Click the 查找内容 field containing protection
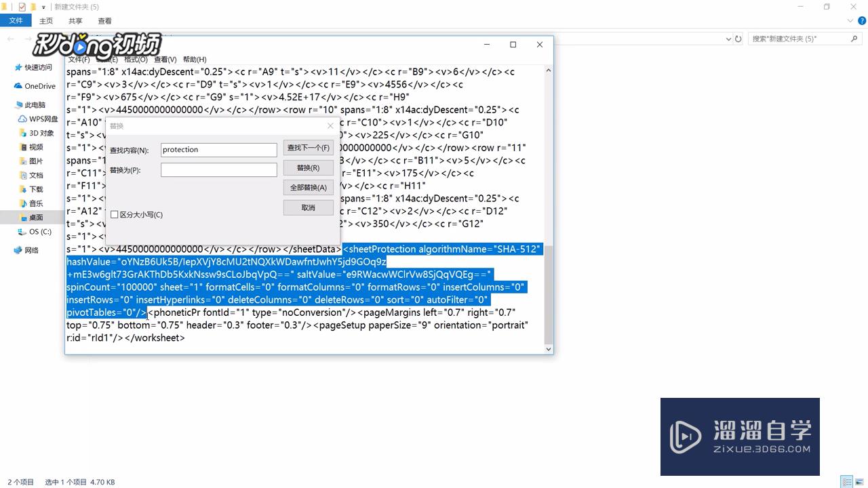Screen dimensions: 868x488 (219, 150)
